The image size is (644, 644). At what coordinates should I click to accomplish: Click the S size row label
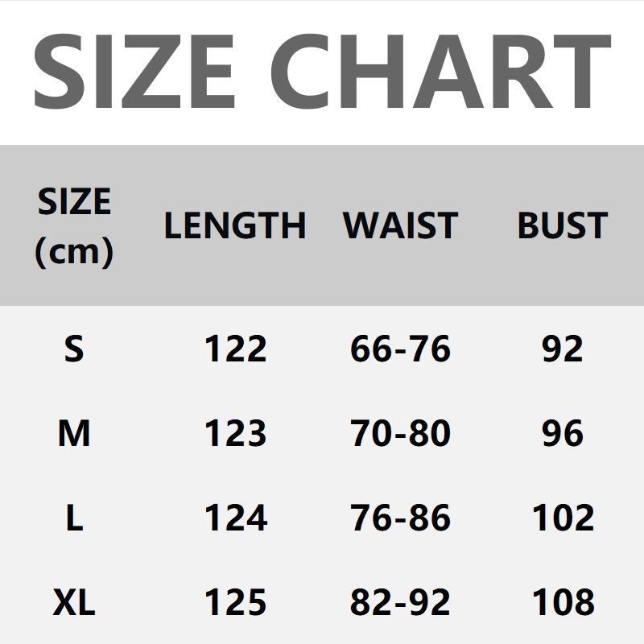[74, 349]
